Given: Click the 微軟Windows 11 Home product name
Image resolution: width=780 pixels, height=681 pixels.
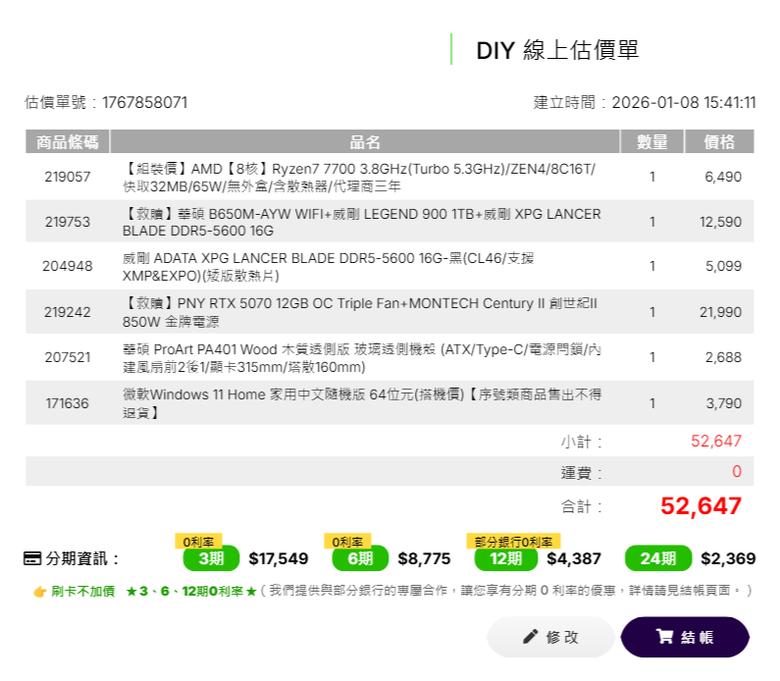Looking at the screenshot, I should tap(362, 403).
